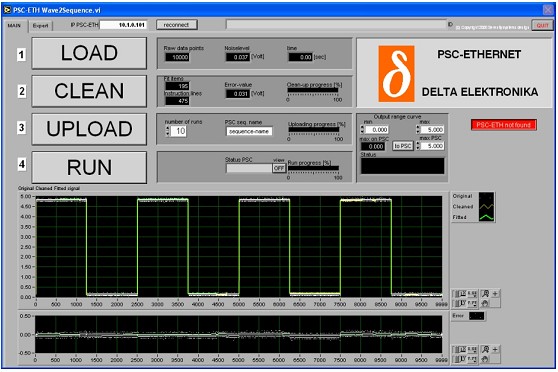Click the zoom tool in the error graph palette

pyautogui.click(x=485, y=349)
